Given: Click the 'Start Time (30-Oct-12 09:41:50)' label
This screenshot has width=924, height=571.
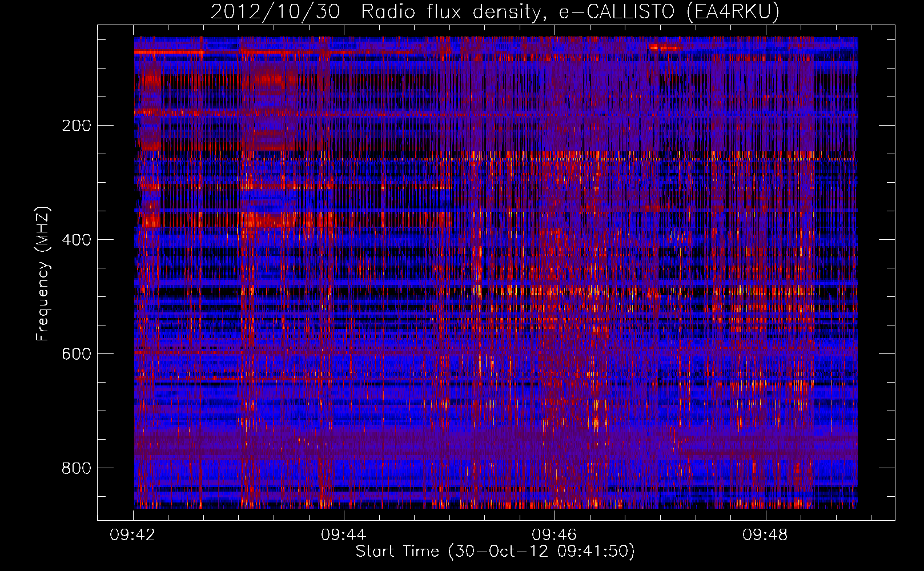Looking at the screenshot, I should coord(495,551).
